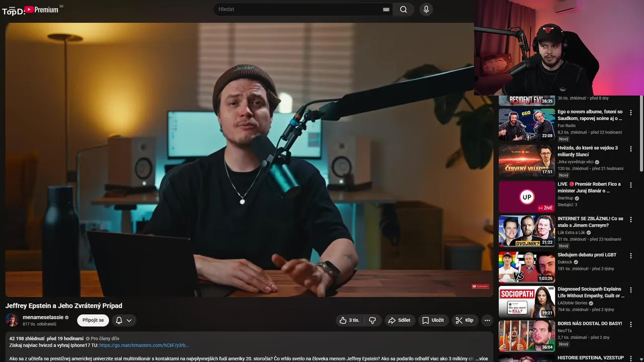Viewport: 644px width, 362px height.
Task: Open Sledujem debatu proti LGBT thumbnail
Action: 527,267
